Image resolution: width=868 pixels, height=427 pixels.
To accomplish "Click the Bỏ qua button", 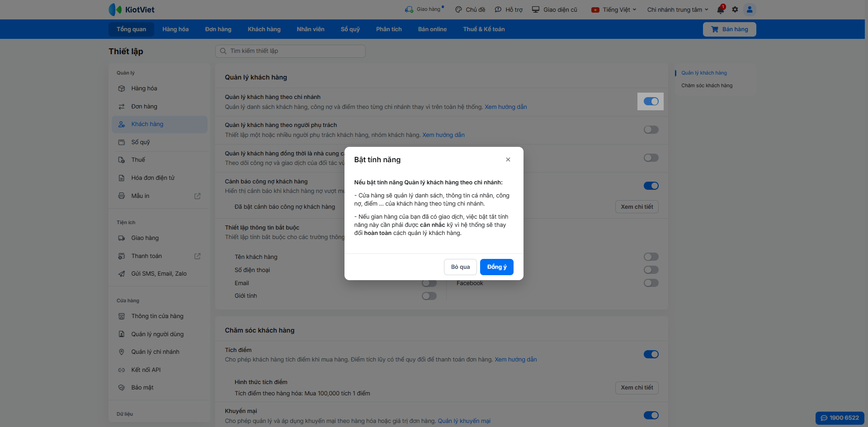I will click(x=460, y=267).
